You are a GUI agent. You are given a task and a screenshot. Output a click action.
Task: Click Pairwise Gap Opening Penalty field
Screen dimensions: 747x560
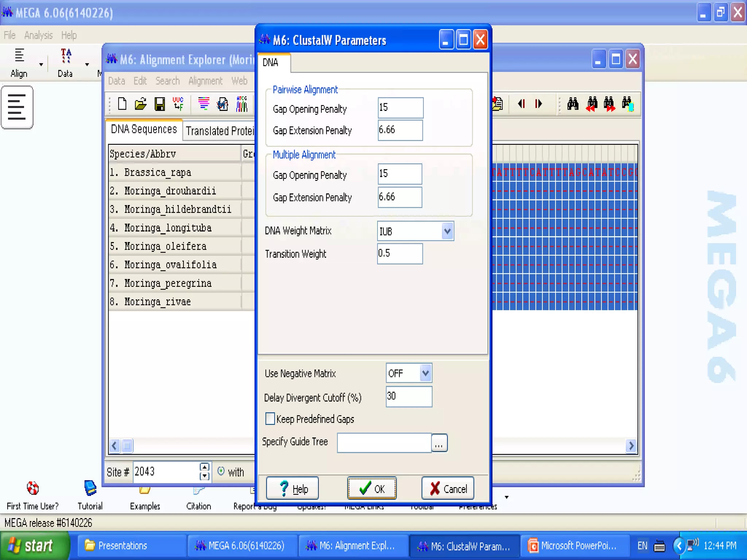[400, 108]
